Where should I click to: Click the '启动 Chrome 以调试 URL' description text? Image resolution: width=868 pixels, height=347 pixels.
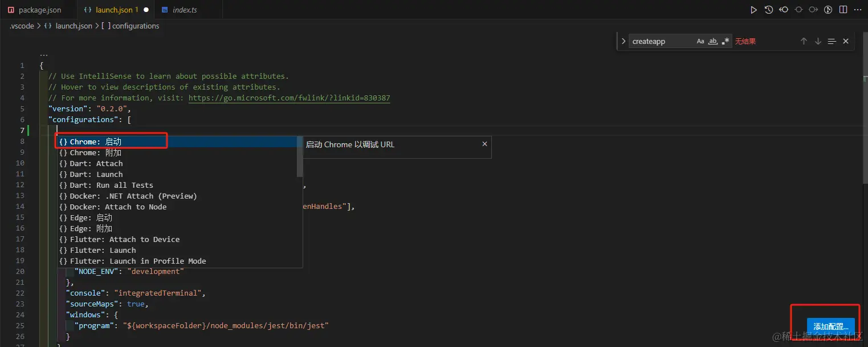click(x=350, y=144)
